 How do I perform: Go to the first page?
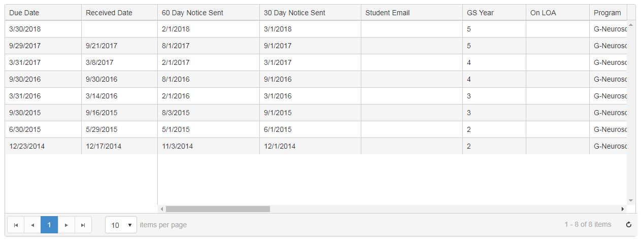pos(16,225)
